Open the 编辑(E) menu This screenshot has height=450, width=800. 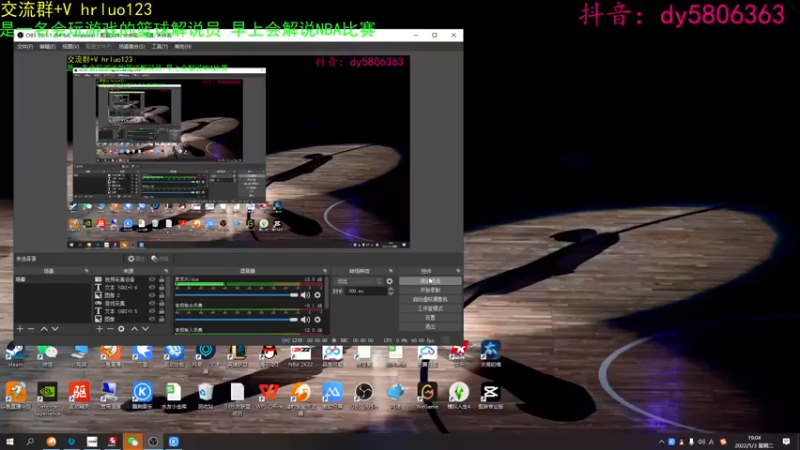point(47,46)
